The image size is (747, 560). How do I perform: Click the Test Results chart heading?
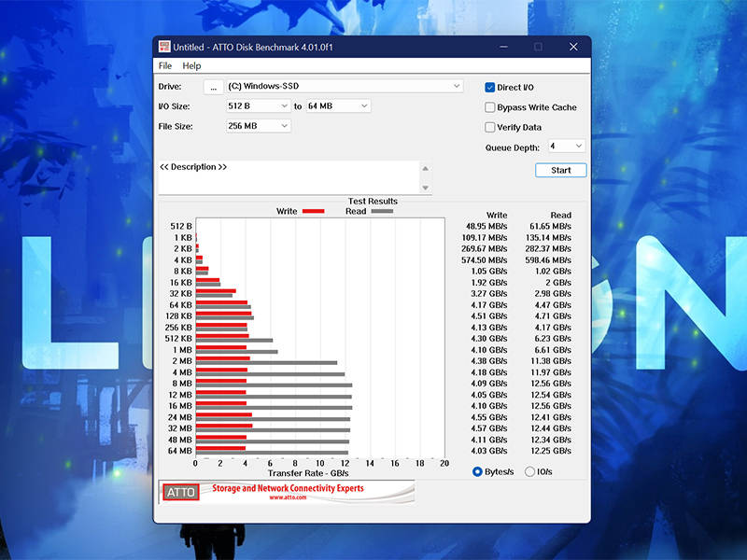373,202
